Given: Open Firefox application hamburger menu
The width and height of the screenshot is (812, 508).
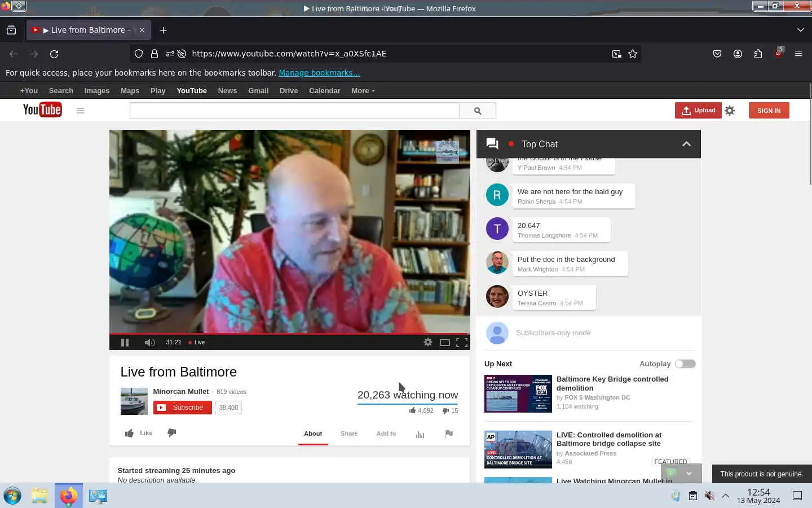Looking at the screenshot, I should 798,54.
